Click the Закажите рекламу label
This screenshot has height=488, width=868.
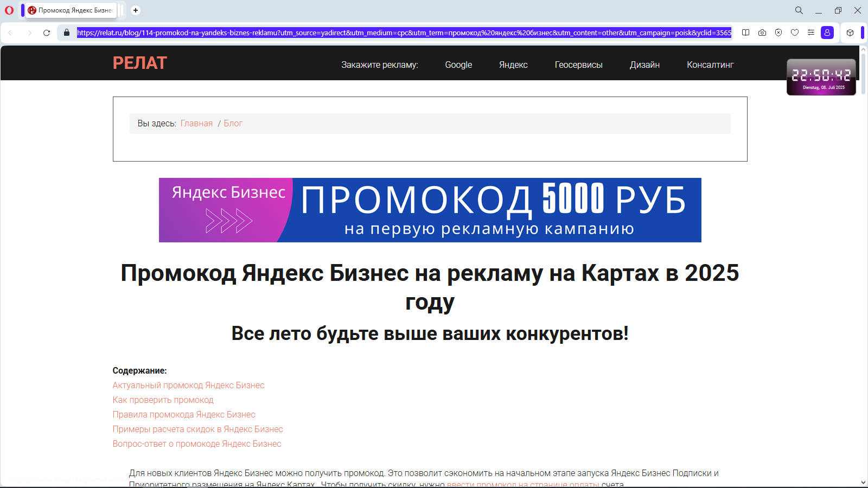(380, 65)
